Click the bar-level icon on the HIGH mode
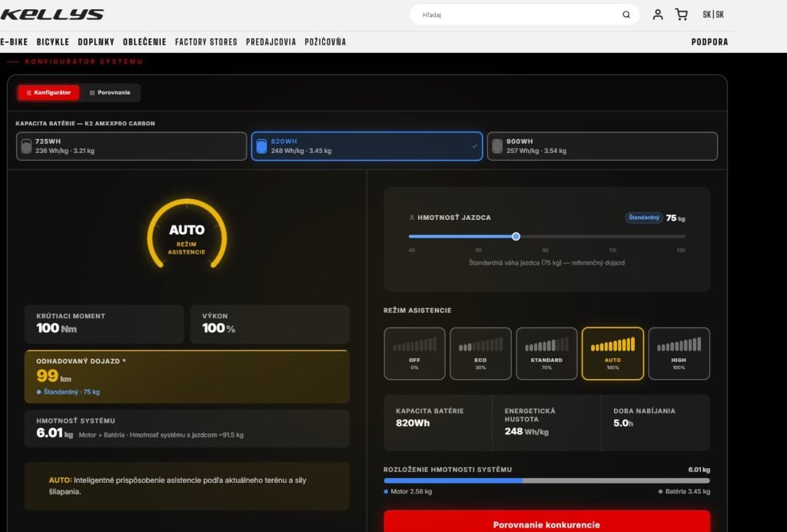787x532 pixels. 679,344
